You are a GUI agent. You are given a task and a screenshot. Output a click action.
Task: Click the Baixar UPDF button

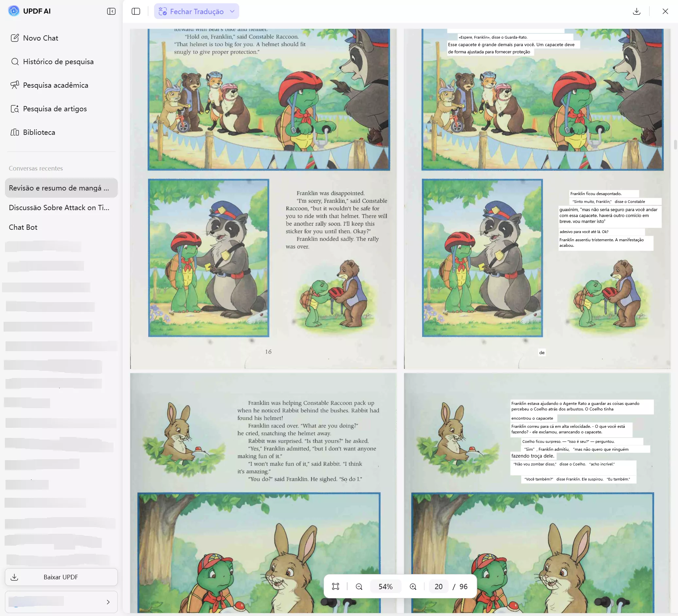coord(61,577)
